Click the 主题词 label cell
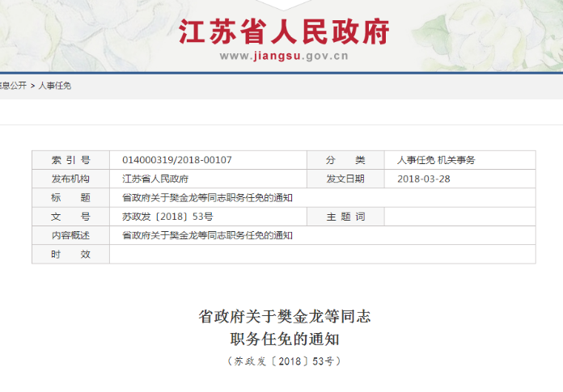The height and width of the screenshot is (392, 563). [345, 217]
